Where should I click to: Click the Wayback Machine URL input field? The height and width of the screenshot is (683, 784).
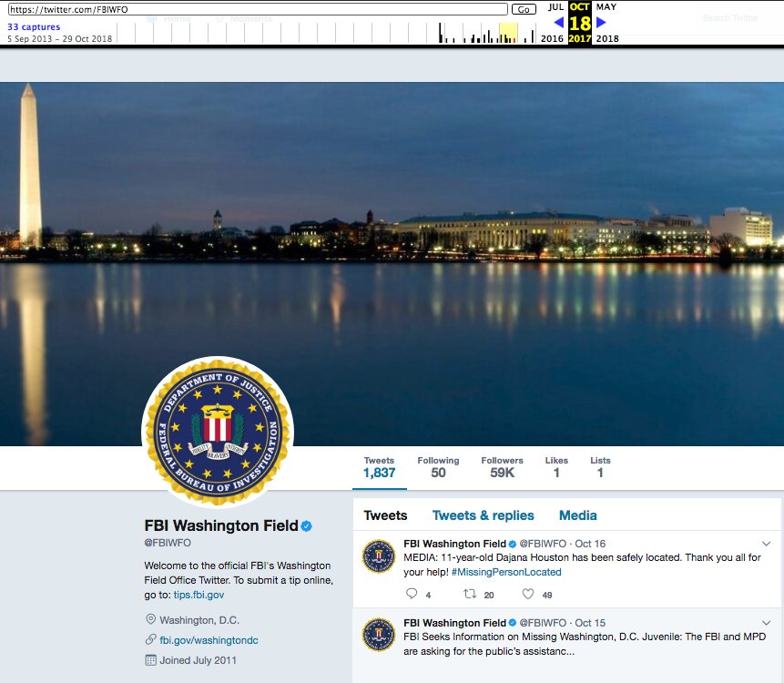[x=258, y=9]
